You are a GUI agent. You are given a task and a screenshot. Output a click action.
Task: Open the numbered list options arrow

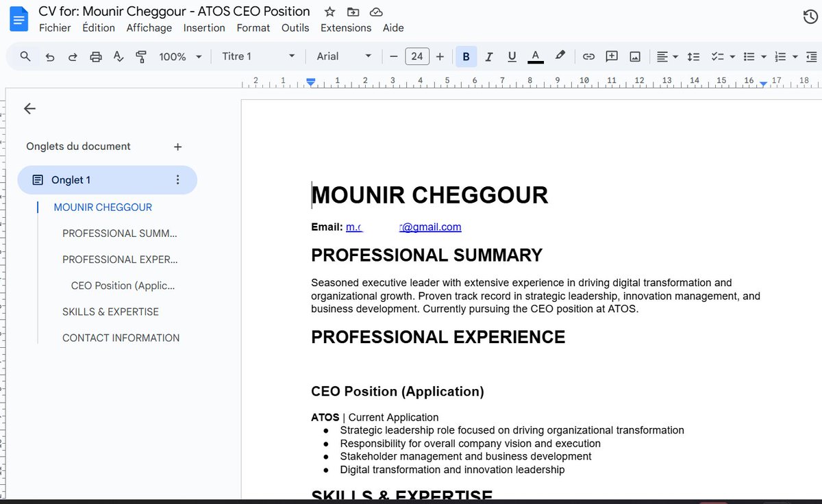pos(795,57)
